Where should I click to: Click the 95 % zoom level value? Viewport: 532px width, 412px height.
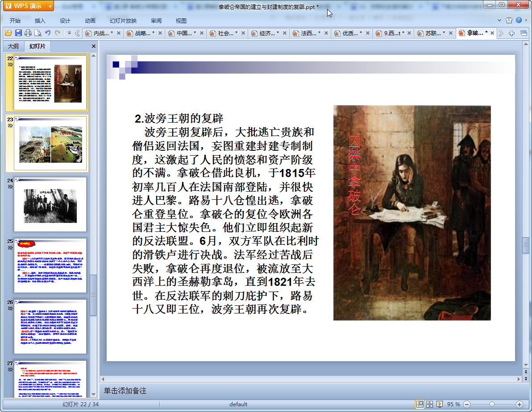(453, 404)
